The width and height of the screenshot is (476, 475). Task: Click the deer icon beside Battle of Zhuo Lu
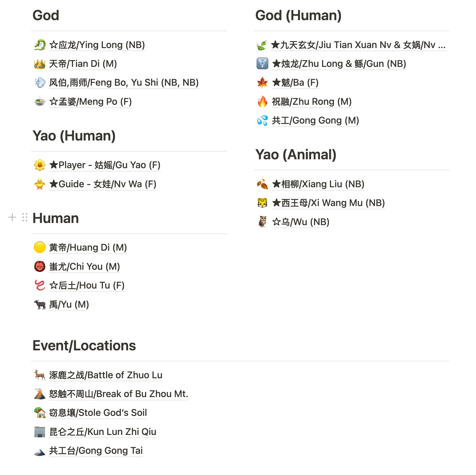coord(40,375)
